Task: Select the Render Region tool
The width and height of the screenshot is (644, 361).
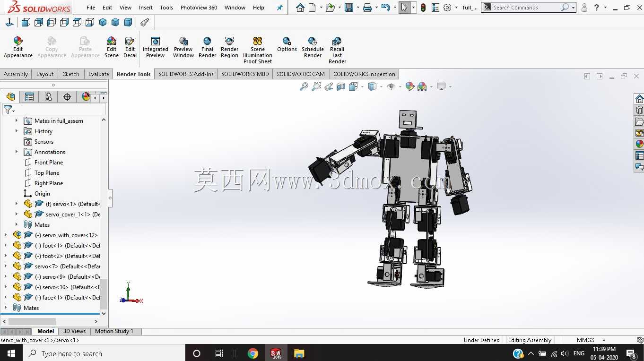Action: pos(229,47)
